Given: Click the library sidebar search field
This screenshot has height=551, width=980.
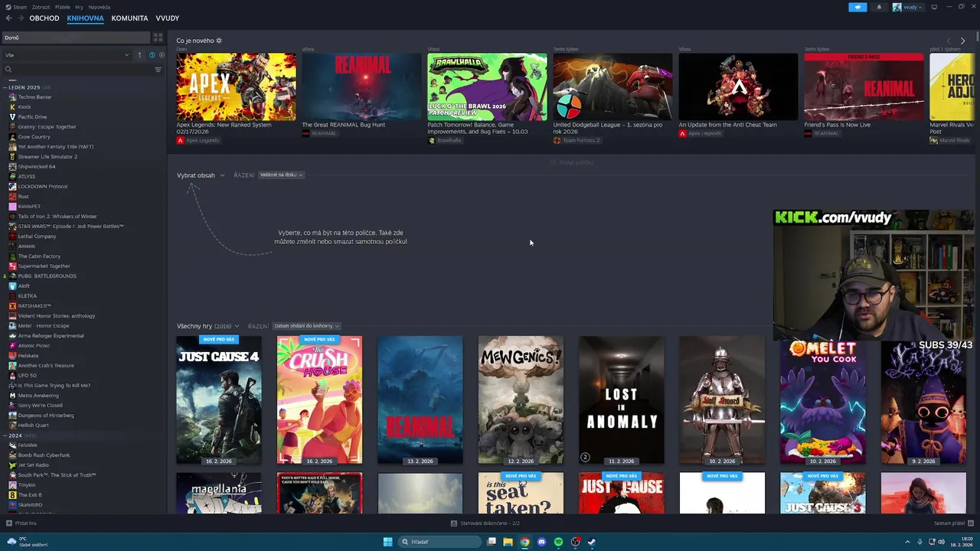Looking at the screenshot, I should pos(83,70).
